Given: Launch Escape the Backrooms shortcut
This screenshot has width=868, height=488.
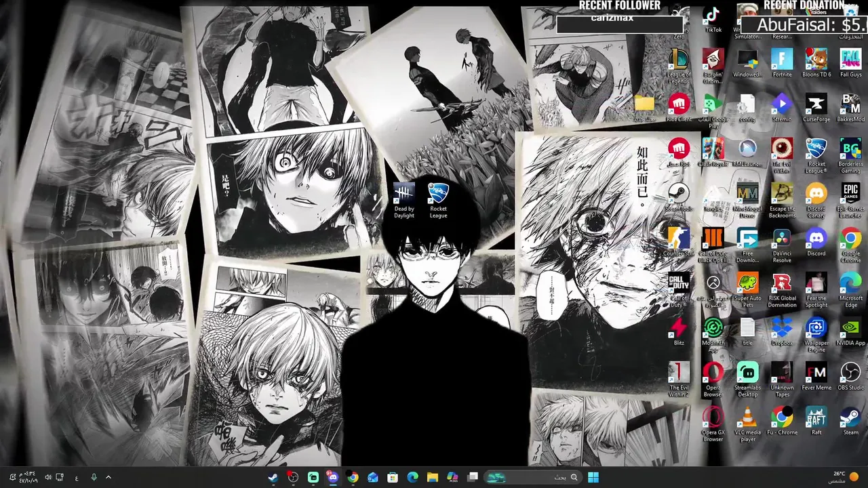Looking at the screenshot, I should point(782,201).
